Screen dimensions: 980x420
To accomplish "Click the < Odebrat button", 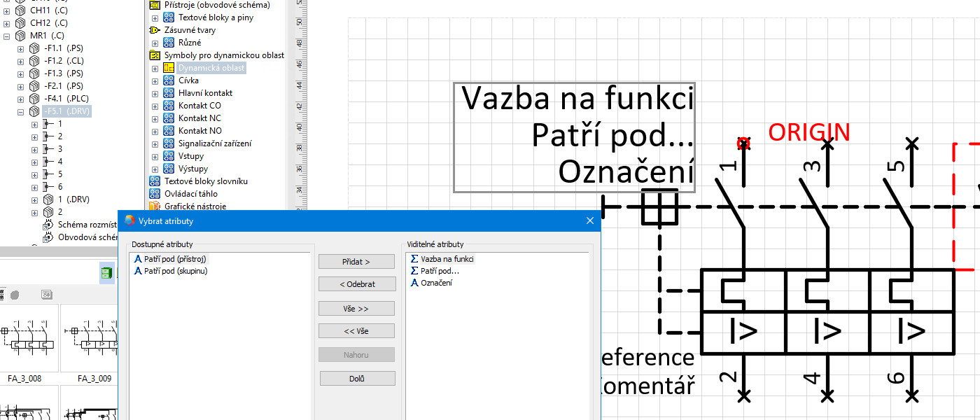I will pos(357,284).
